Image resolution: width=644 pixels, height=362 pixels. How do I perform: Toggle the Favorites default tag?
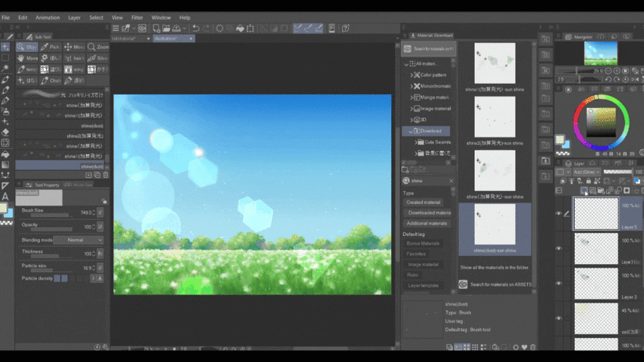[x=416, y=254]
